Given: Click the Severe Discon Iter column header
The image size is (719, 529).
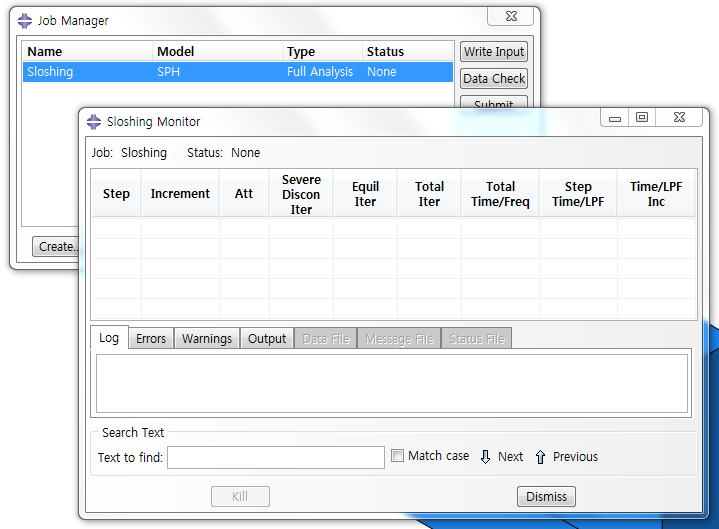Looking at the screenshot, I should pos(301,194).
